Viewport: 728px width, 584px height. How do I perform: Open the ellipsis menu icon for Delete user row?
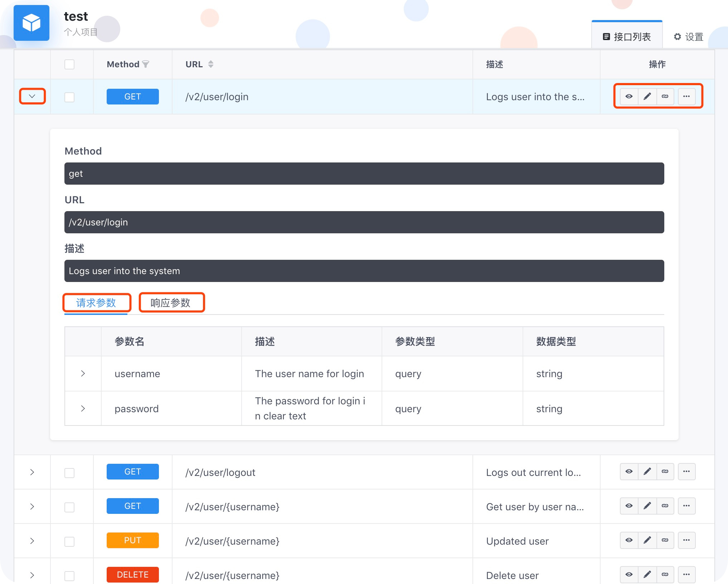[686, 574]
